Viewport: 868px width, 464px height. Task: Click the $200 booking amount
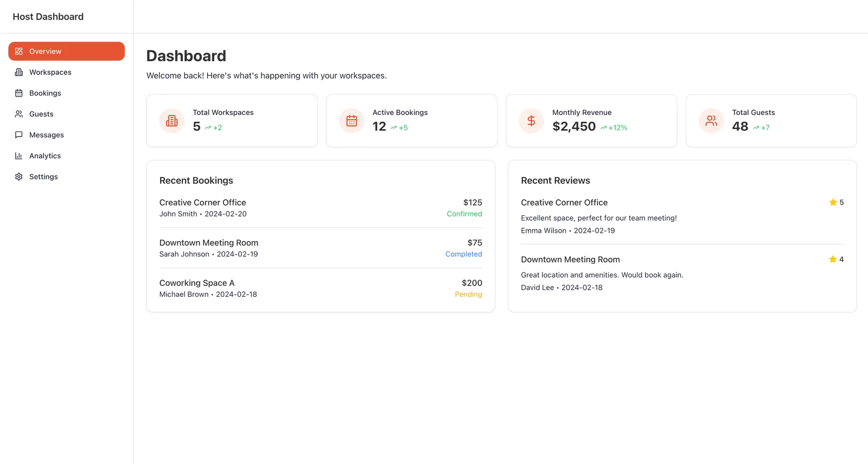pyautogui.click(x=472, y=283)
